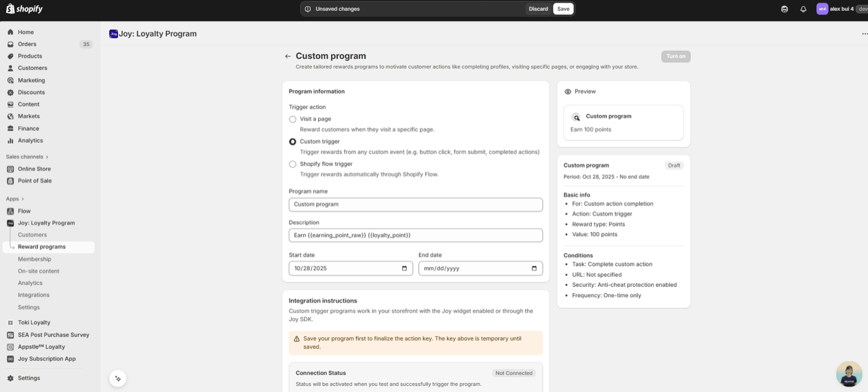868x392 pixels.
Task: Click the notifications bell icon
Action: [803, 9]
